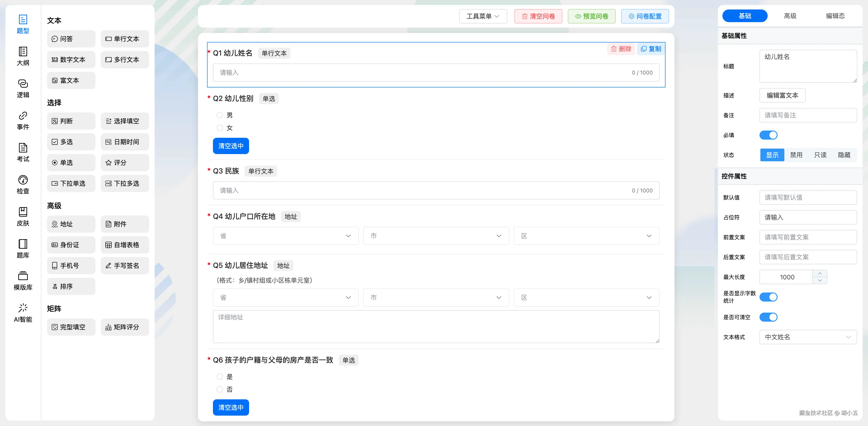
Task: Add a 评分 question type
Action: click(x=125, y=162)
